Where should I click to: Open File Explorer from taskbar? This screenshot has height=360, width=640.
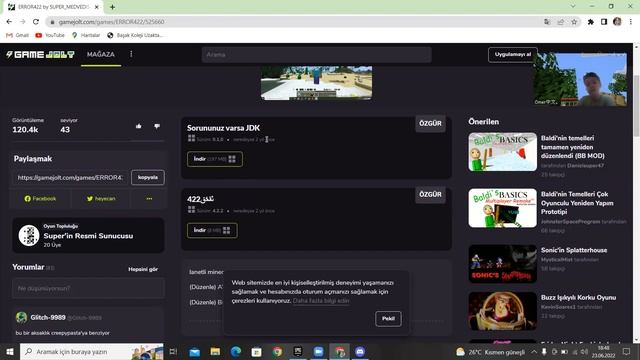point(215,351)
